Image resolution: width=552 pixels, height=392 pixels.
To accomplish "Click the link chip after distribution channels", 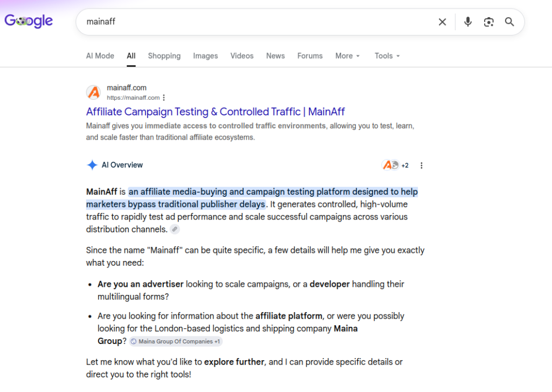I will point(175,229).
